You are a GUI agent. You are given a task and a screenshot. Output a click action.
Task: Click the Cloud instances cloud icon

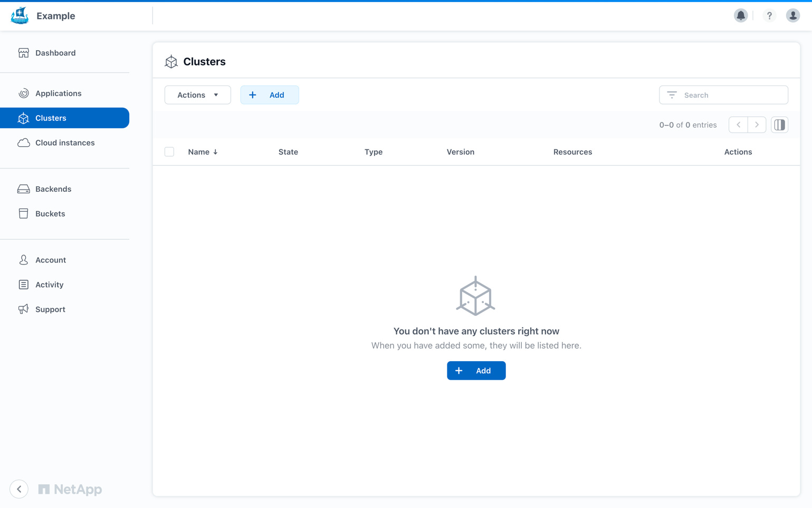click(x=23, y=143)
